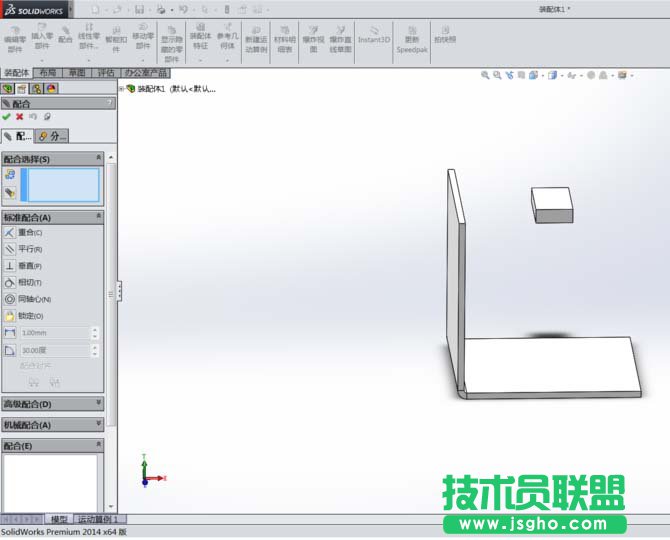Click the Save icon in quick toolbar
The height and width of the screenshot is (540, 670).
139,9
